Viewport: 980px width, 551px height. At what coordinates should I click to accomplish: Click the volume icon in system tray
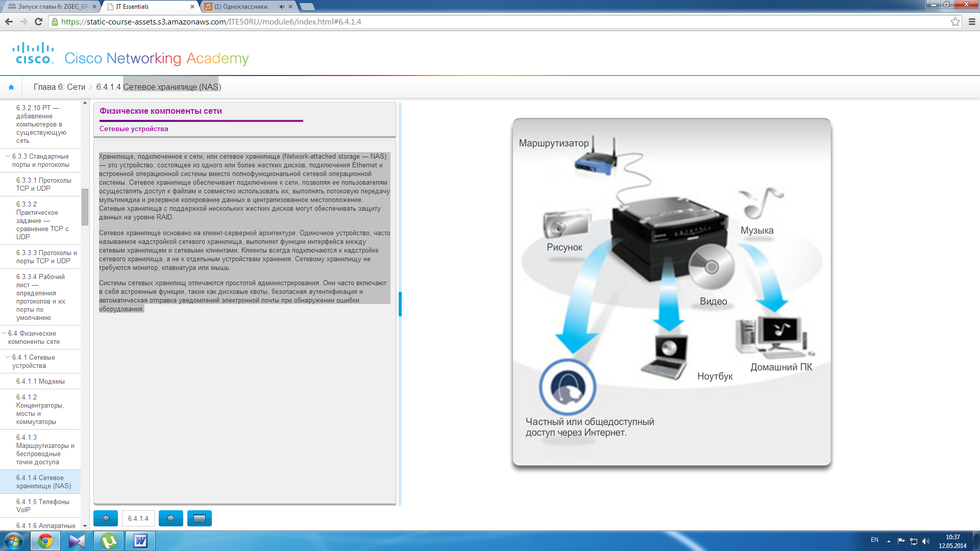tap(926, 541)
